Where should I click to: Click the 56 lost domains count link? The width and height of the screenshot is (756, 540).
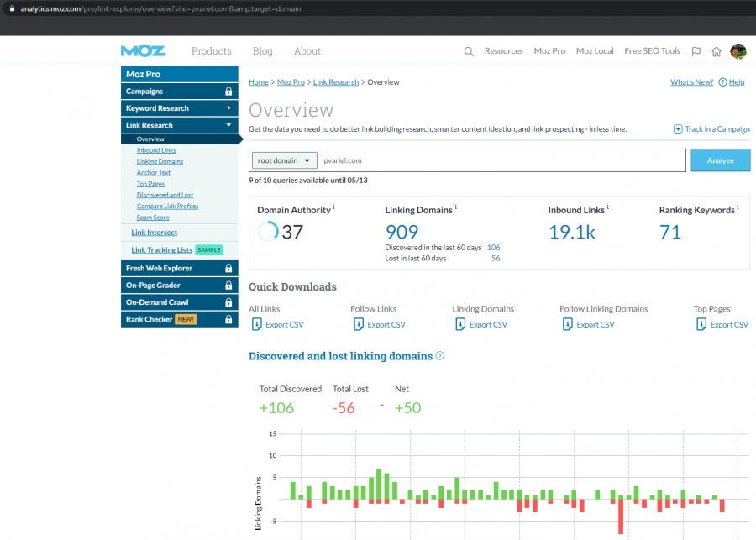pos(496,258)
